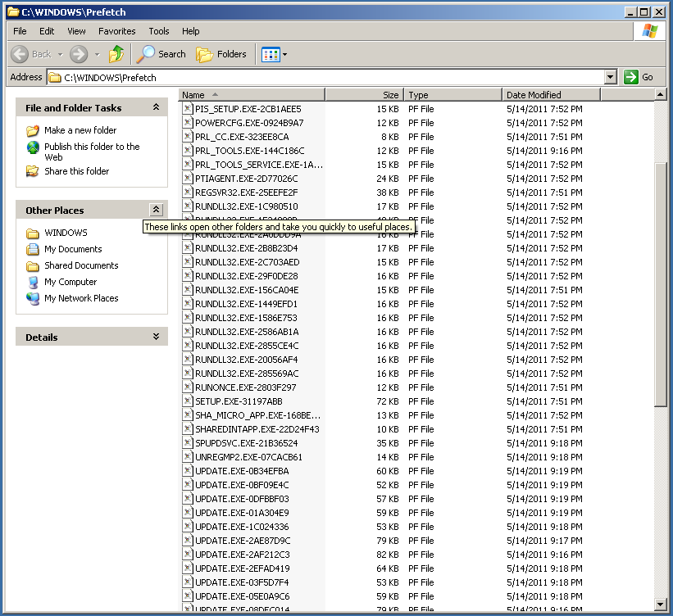
Task: Expand the Details panel
Action: [x=157, y=337]
